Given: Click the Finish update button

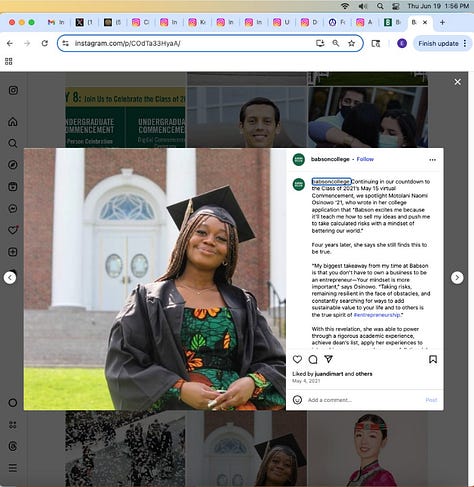Looking at the screenshot, I should tap(438, 44).
